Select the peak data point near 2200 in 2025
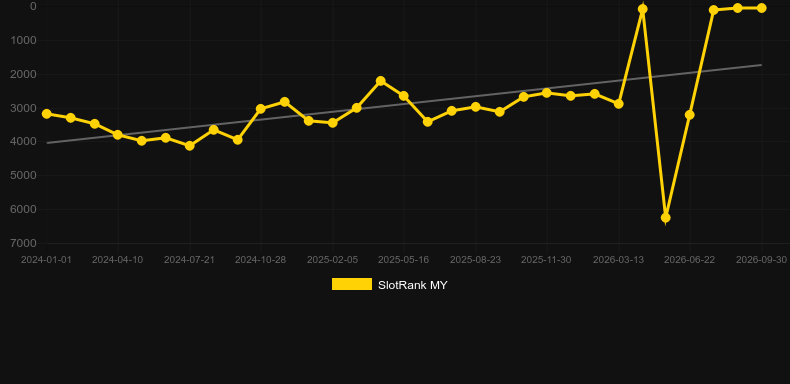 381,81
